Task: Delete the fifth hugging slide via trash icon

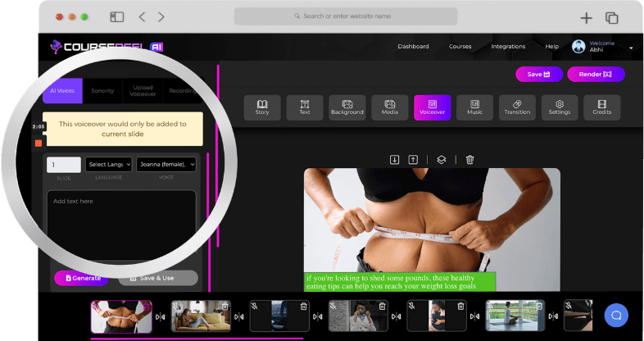Action: (460, 306)
